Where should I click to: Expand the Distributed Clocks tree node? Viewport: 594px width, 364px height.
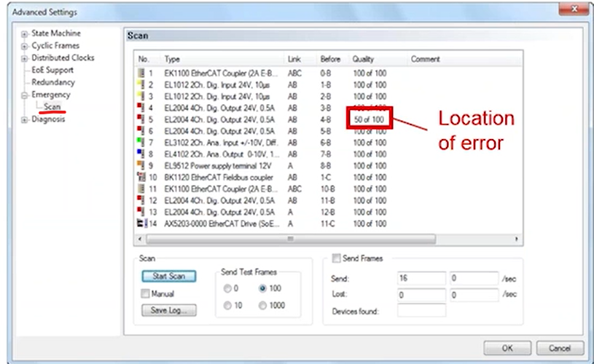24,59
